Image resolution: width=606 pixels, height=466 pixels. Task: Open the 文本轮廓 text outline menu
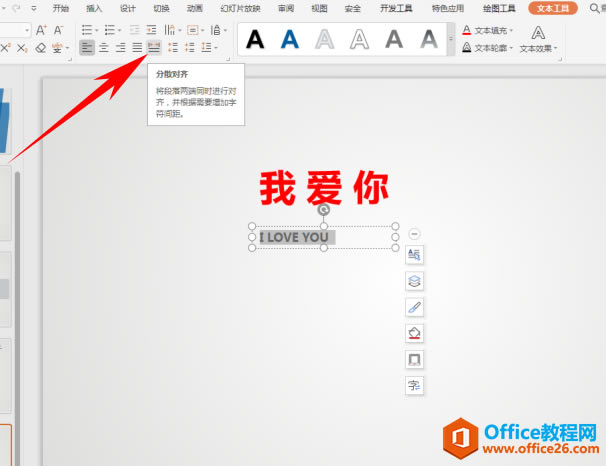(x=488, y=48)
